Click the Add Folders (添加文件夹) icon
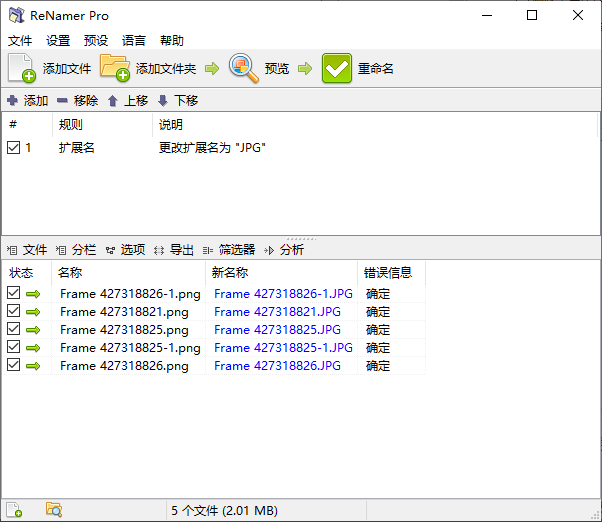The image size is (602, 522). pyautogui.click(x=115, y=69)
